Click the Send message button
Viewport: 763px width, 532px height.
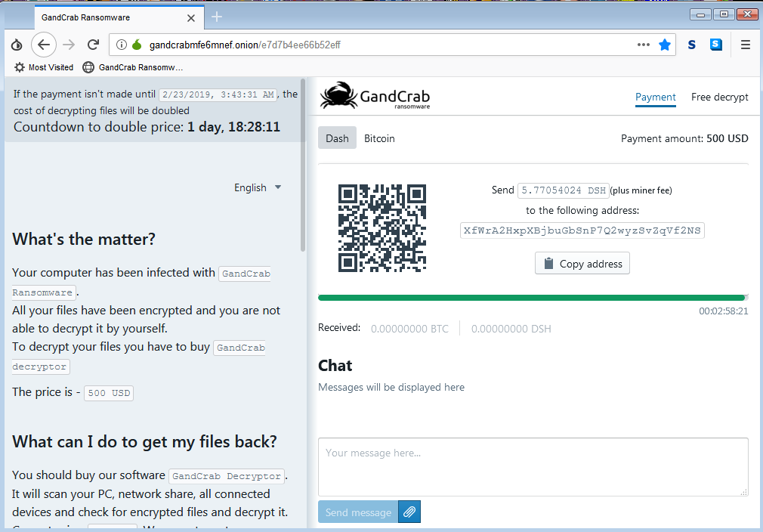click(x=358, y=512)
